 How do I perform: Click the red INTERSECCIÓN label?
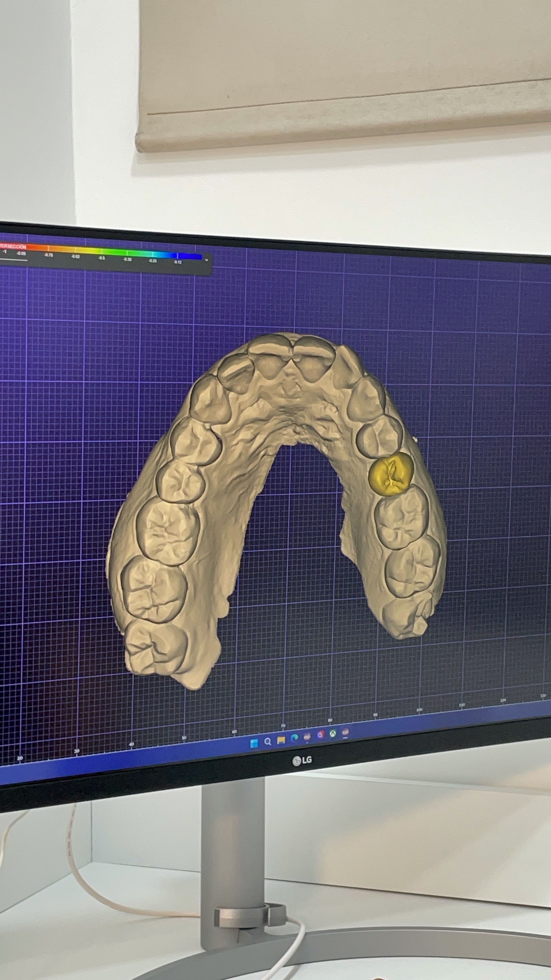coord(13,247)
